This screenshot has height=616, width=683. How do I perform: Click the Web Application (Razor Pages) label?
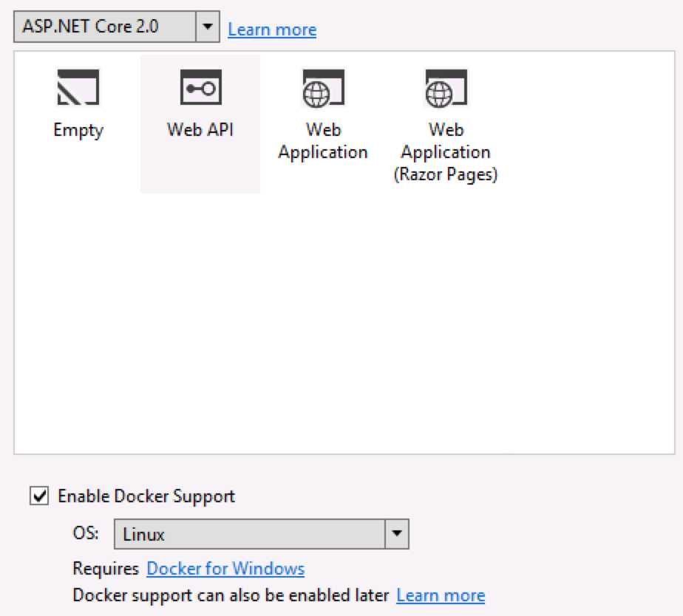[x=446, y=152]
